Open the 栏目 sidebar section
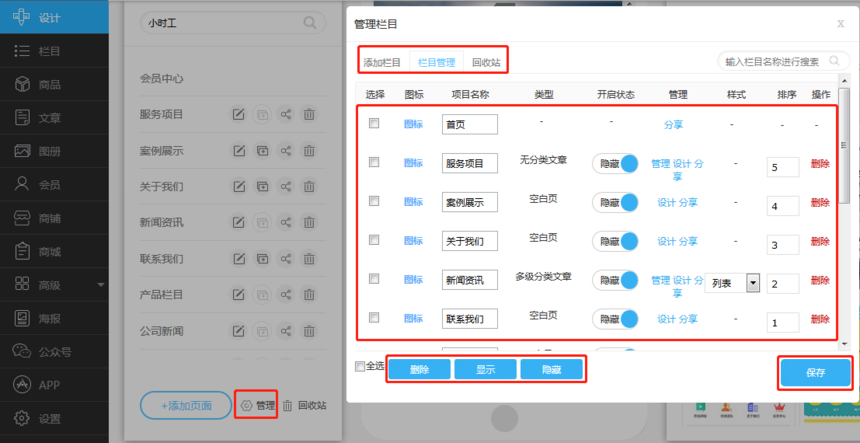Image resolution: width=860 pixels, height=443 pixels. (x=54, y=51)
